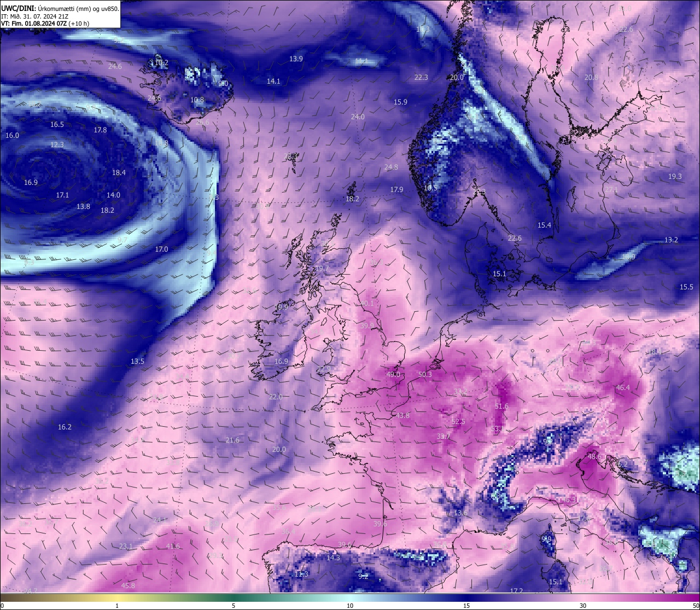The width and height of the screenshot is (700, 610).
Task: Click the 13.2 value over the Baltic states
Action: (671, 240)
